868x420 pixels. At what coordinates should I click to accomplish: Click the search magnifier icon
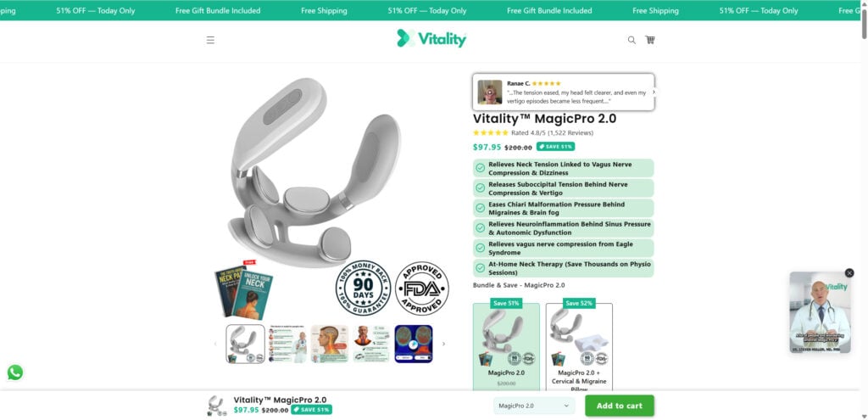tap(632, 40)
